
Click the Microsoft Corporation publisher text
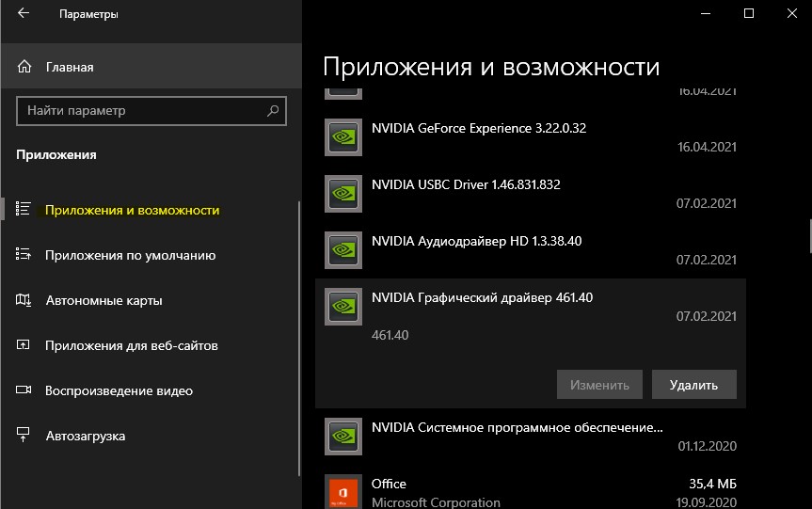(x=436, y=502)
